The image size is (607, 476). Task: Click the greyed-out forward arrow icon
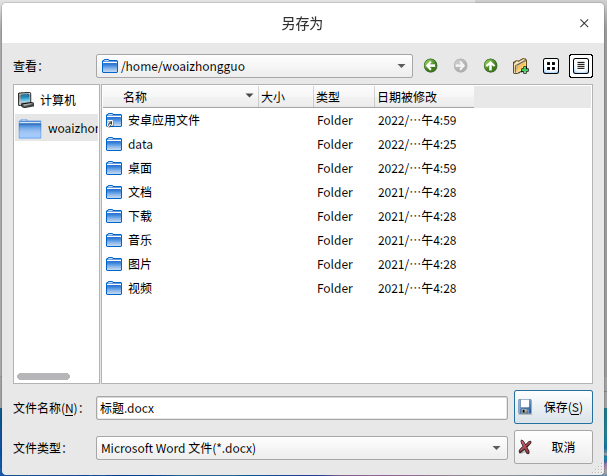point(460,66)
